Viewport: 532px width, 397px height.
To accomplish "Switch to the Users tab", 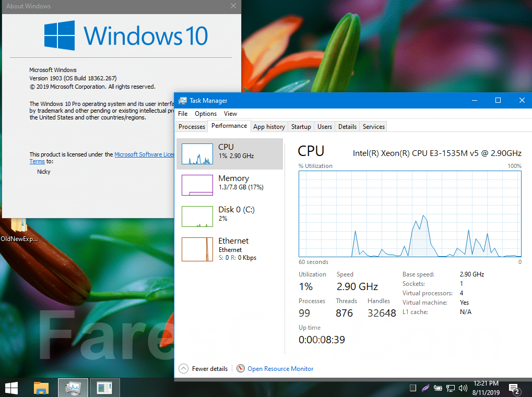I will pos(325,126).
